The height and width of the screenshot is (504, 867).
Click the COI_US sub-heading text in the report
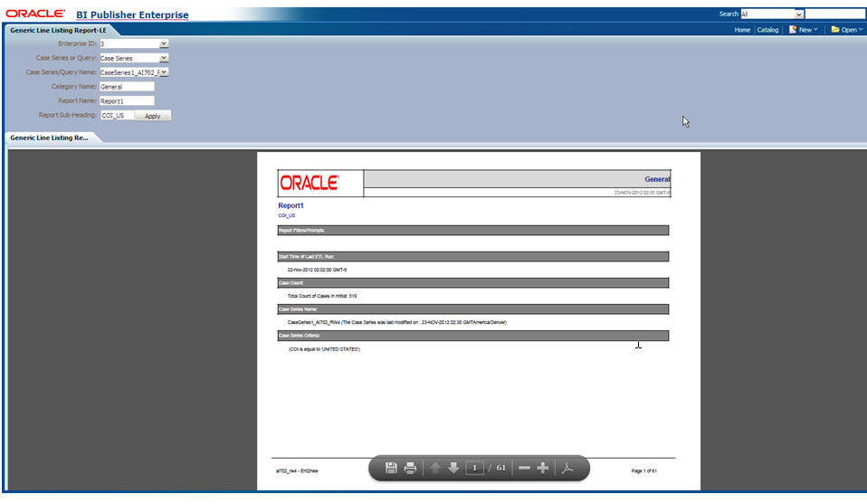pos(286,215)
